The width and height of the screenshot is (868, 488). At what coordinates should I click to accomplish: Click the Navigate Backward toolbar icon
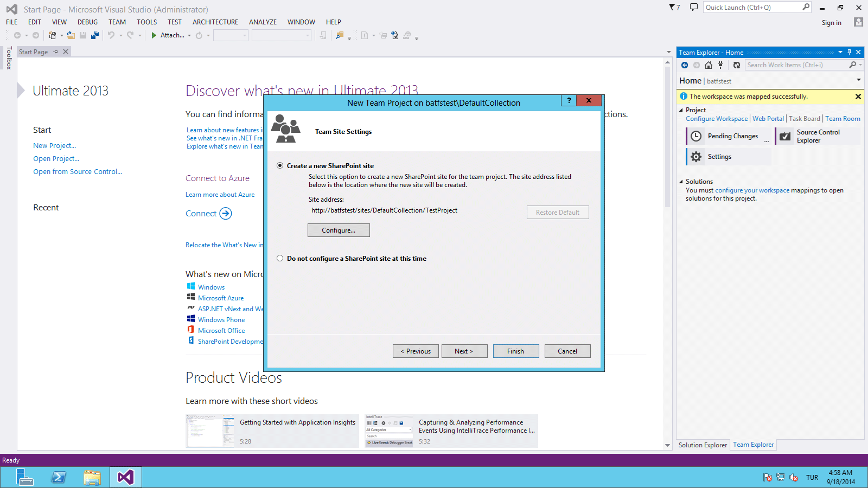click(16, 35)
